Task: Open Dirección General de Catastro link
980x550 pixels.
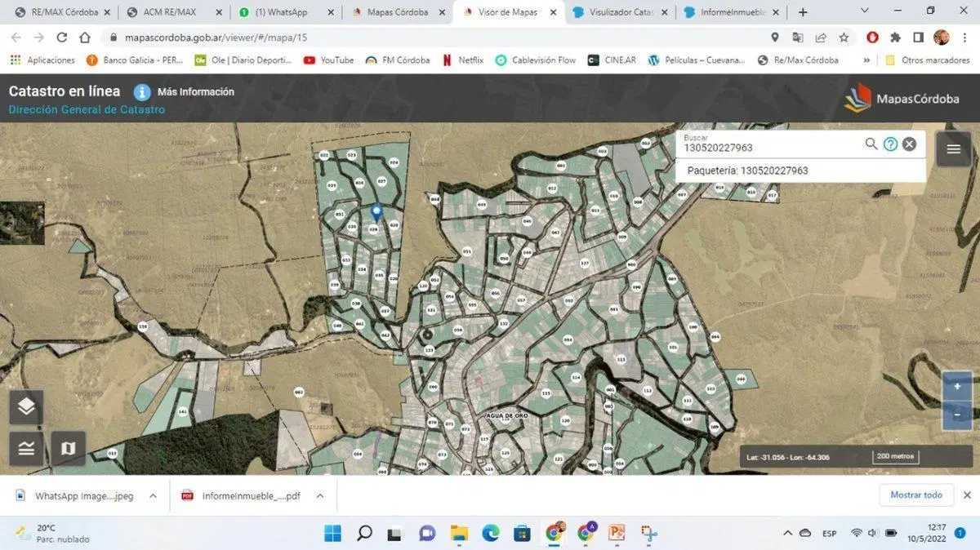Action: click(87, 110)
